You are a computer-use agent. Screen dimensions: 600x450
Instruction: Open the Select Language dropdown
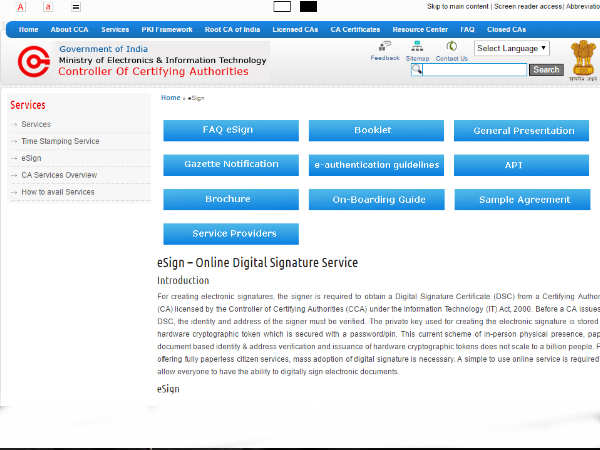512,48
